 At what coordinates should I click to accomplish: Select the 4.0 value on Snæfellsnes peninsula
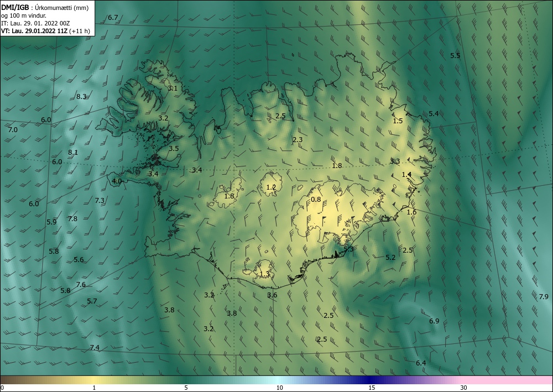pyautogui.click(x=117, y=181)
